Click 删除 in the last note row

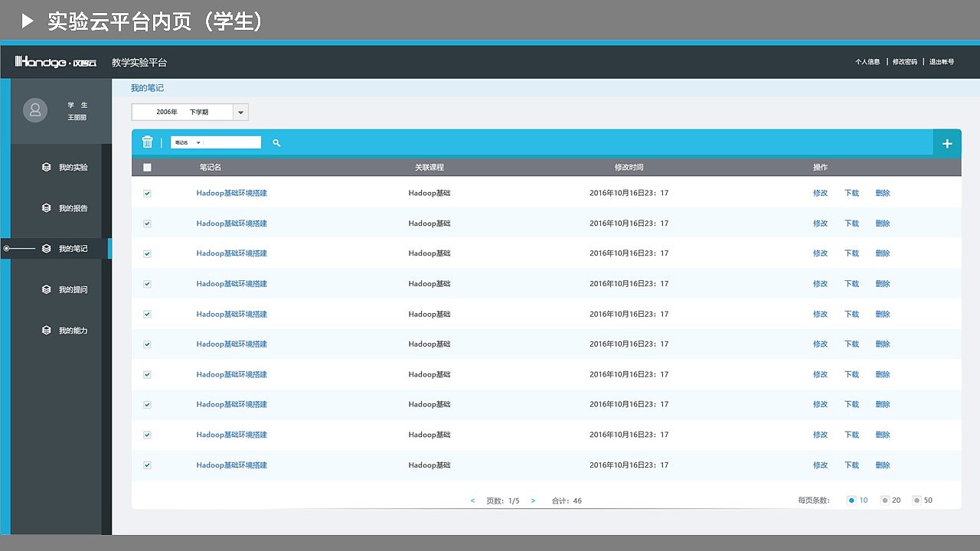tap(883, 465)
